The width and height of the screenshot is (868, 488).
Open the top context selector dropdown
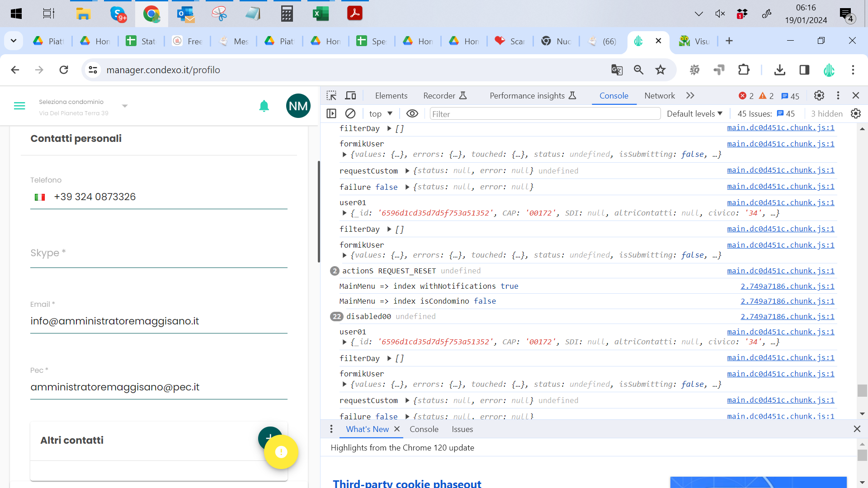pyautogui.click(x=381, y=114)
